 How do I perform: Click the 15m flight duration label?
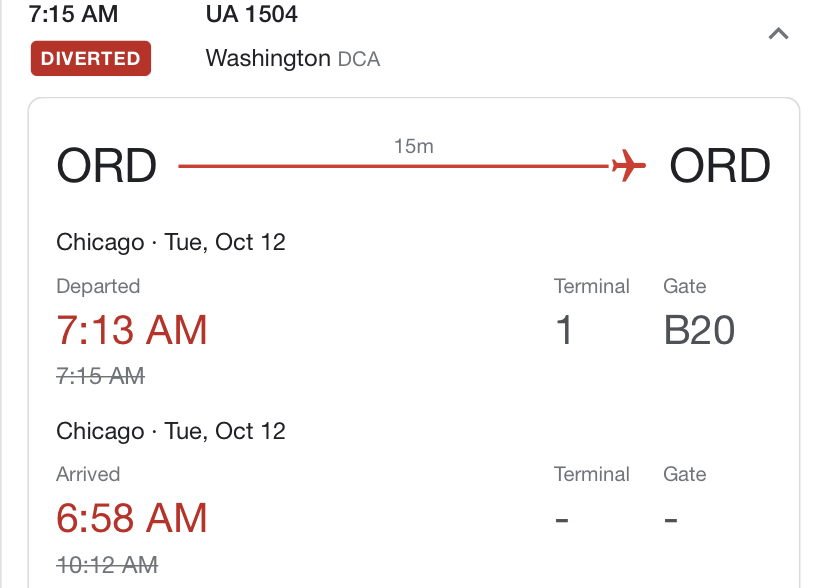point(414,146)
